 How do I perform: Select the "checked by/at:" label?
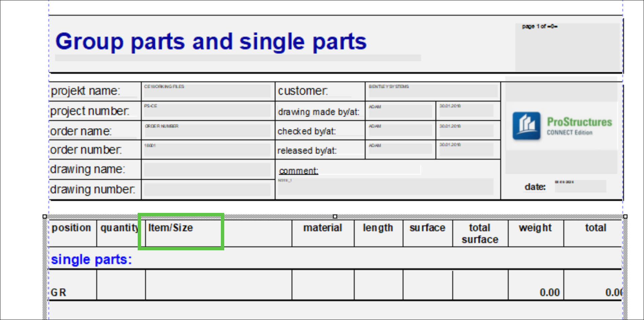(x=307, y=131)
